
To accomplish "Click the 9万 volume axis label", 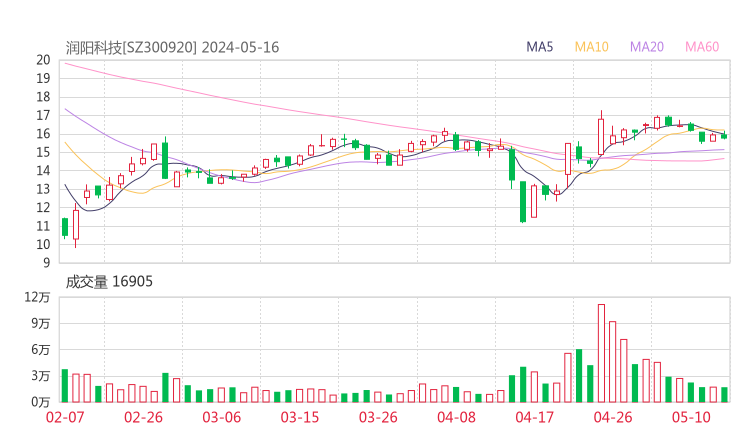I will pyautogui.click(x=41, y=323).
